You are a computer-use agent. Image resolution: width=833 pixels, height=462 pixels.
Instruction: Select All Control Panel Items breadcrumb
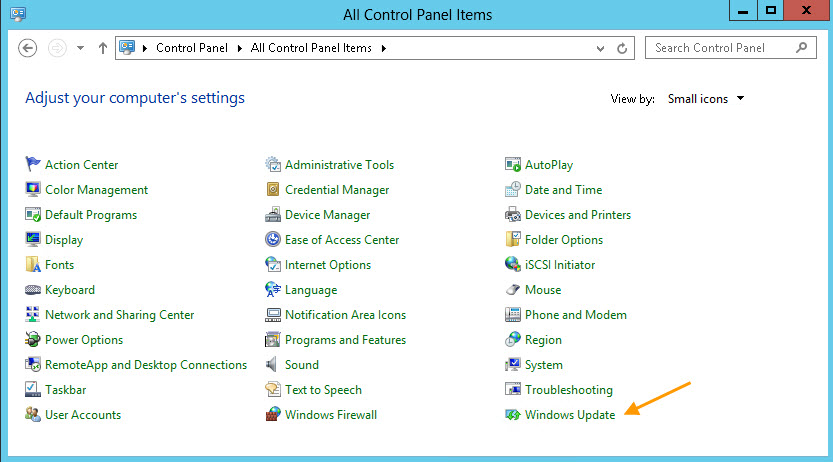[x=311, y=48]
